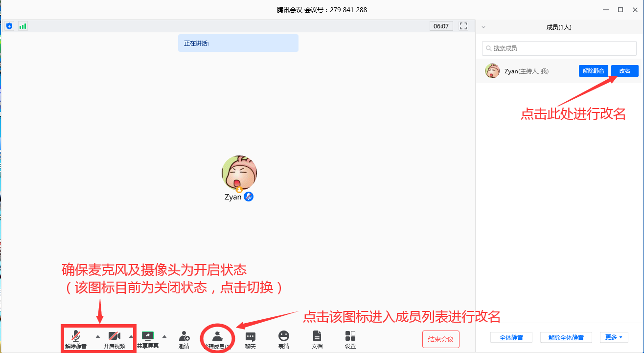This screenshot has height=353, width=644.
Task: Open meeting 设置 settings
Action: pyautogui.click(x=350, y=339)
